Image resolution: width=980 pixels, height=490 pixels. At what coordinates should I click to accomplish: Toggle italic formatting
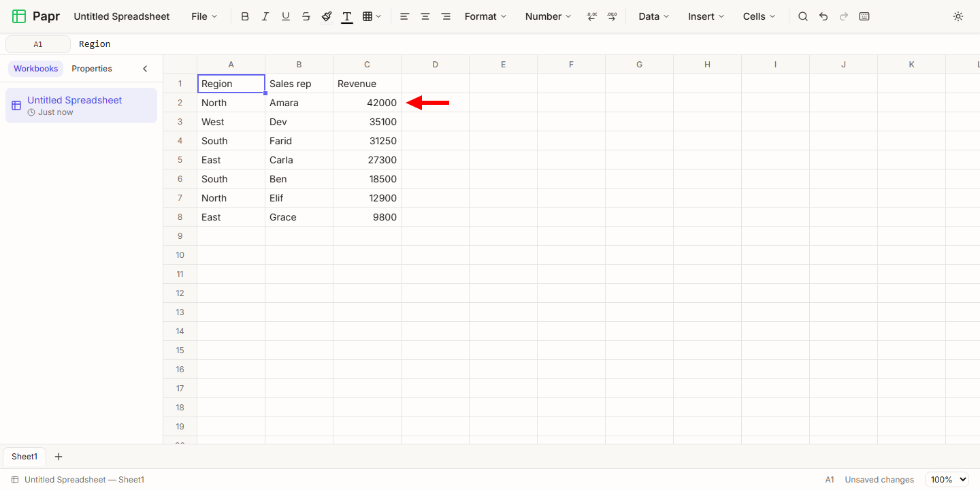point(265,16)
